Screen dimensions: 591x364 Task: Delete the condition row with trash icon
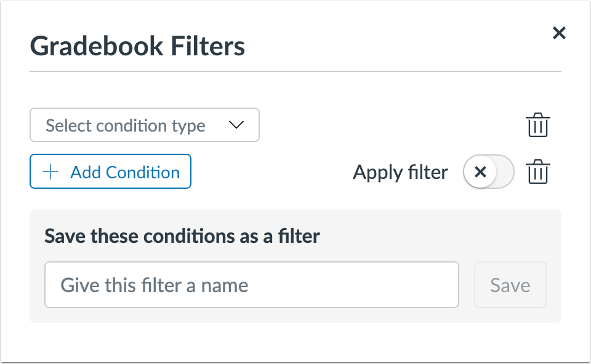click(x=537, y=125)
